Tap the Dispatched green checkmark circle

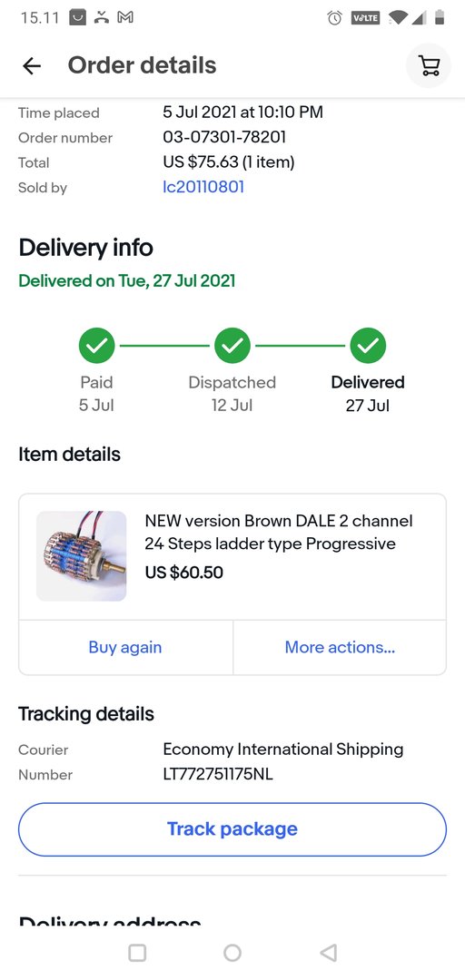point(232,346)
